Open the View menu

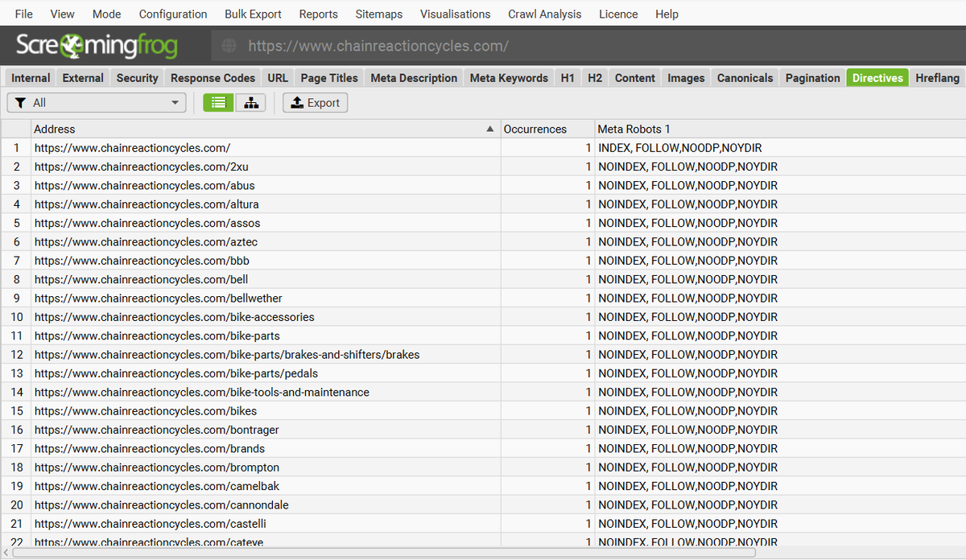[62, 14]
